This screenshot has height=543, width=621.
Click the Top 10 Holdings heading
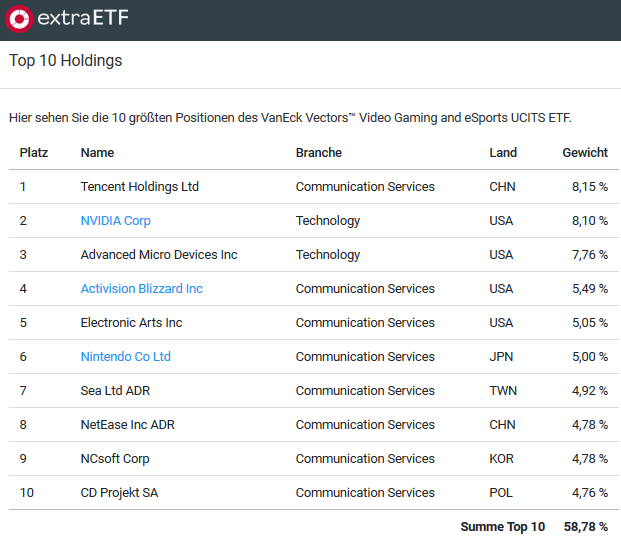coord(66,61)
